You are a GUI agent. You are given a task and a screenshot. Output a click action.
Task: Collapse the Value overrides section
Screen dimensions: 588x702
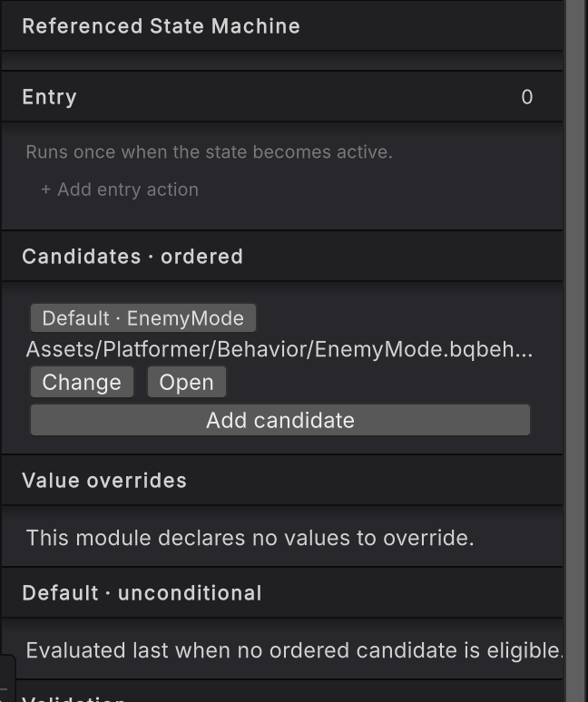click(x=282, y=481)
